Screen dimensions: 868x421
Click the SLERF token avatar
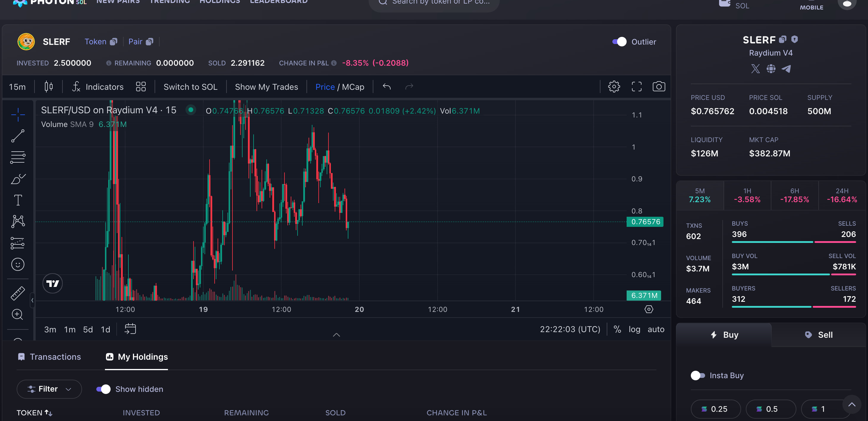(x=26, y=41)
